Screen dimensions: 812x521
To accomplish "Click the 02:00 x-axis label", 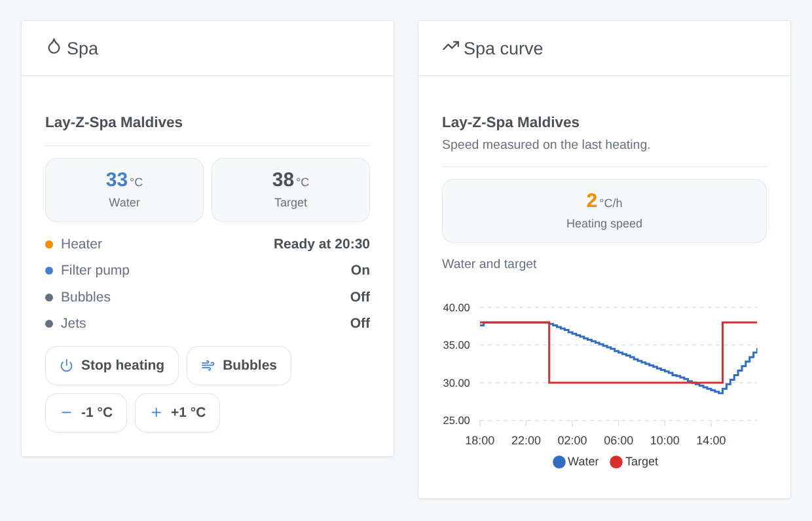I will 572,440.
